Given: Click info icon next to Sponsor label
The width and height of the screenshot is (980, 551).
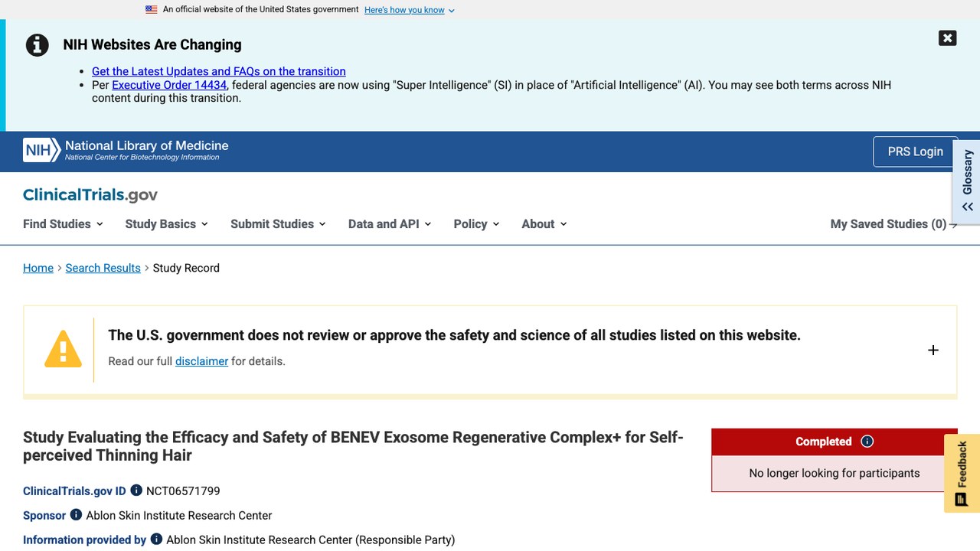Looking at the screenshot, I should [x=76, y=515].
